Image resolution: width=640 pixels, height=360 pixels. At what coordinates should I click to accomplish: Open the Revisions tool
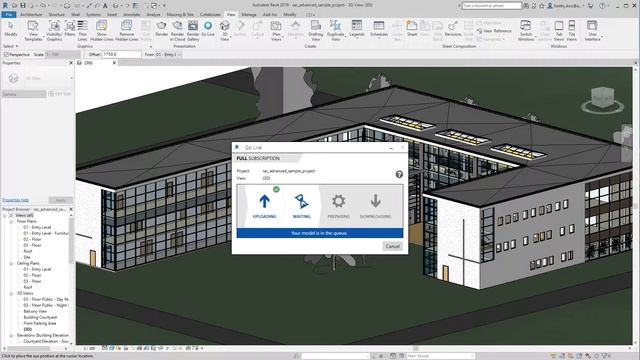pyautogui.click(x=453, y=29)
